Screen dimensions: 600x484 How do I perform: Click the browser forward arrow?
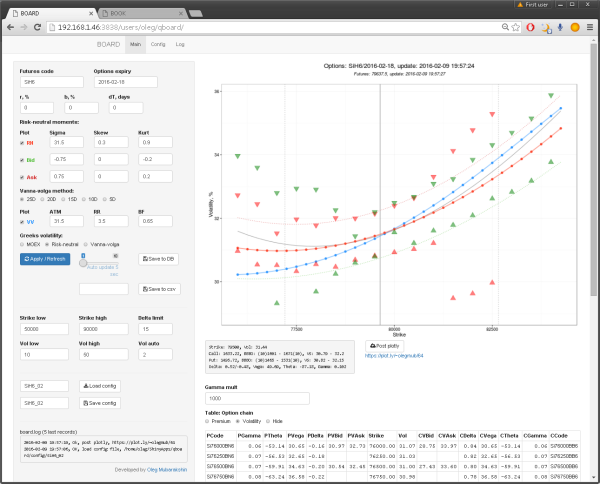[24, 27]
